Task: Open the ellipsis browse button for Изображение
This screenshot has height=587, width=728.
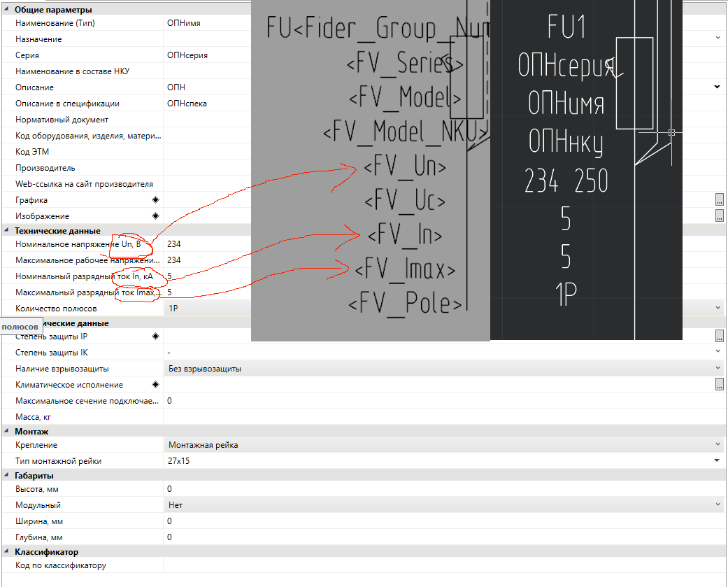Action: [719, 216]
